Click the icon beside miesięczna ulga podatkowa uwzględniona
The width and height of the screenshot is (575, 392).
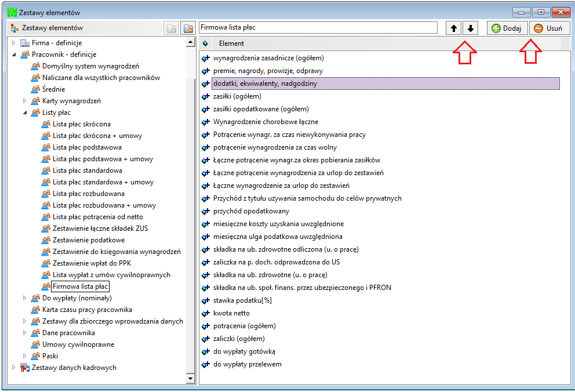point(206,237)
